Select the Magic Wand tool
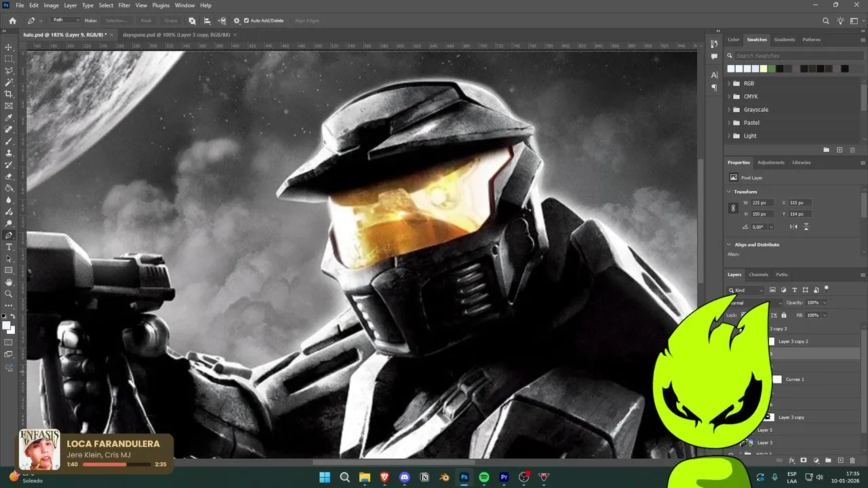The image size is (868, 488). point(9,83)
